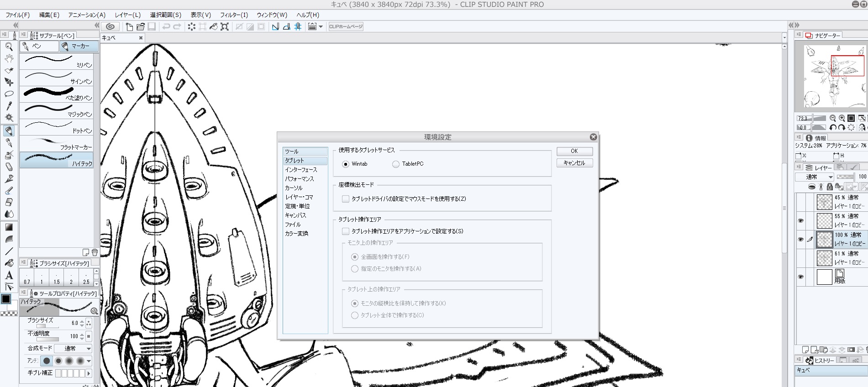Click Zoom In icon in Navigator
868x387 pixels.
point(842,118)
